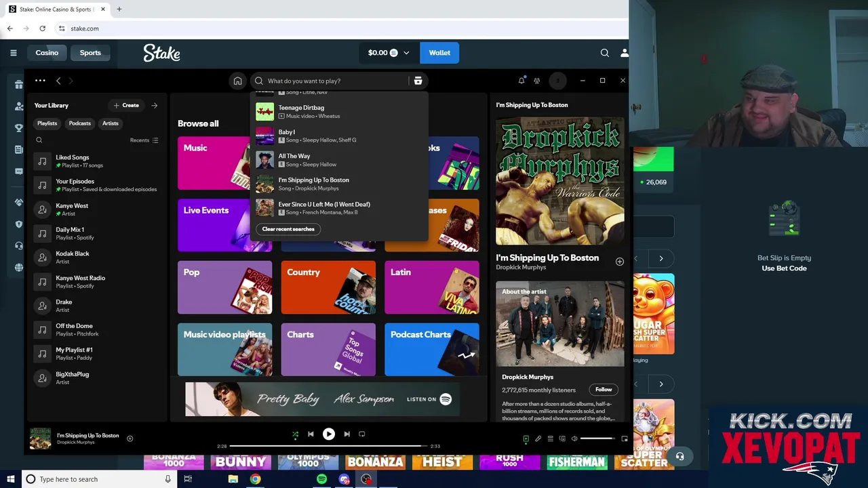Filter library by Podcasts
This screenshot has height=488, width=868.
click(79, 123)
